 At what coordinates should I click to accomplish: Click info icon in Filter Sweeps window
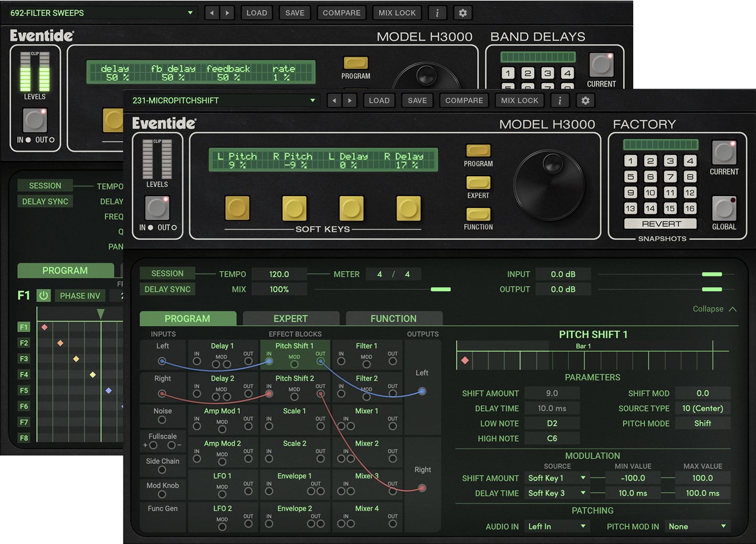click(437, 13)
